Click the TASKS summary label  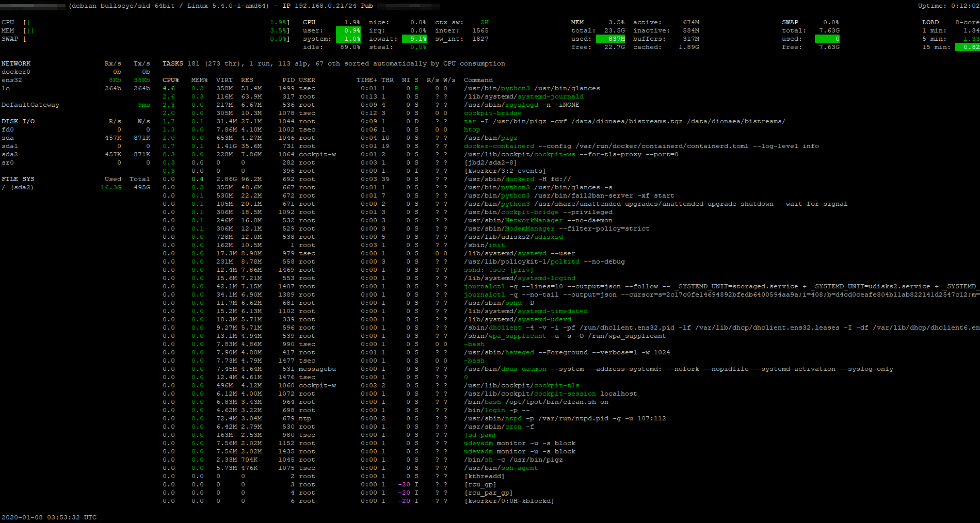click(173, 63)
